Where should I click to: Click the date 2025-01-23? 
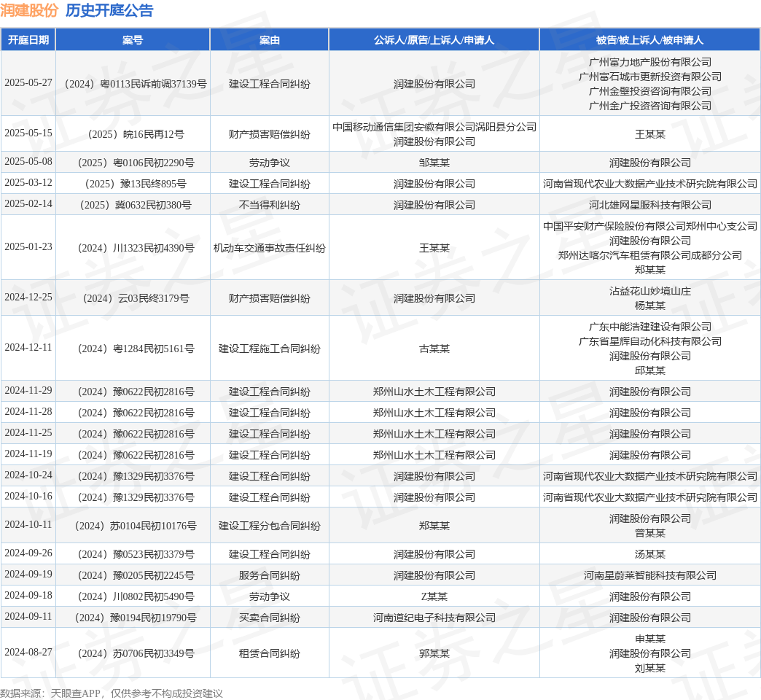[x=28, y=246]
